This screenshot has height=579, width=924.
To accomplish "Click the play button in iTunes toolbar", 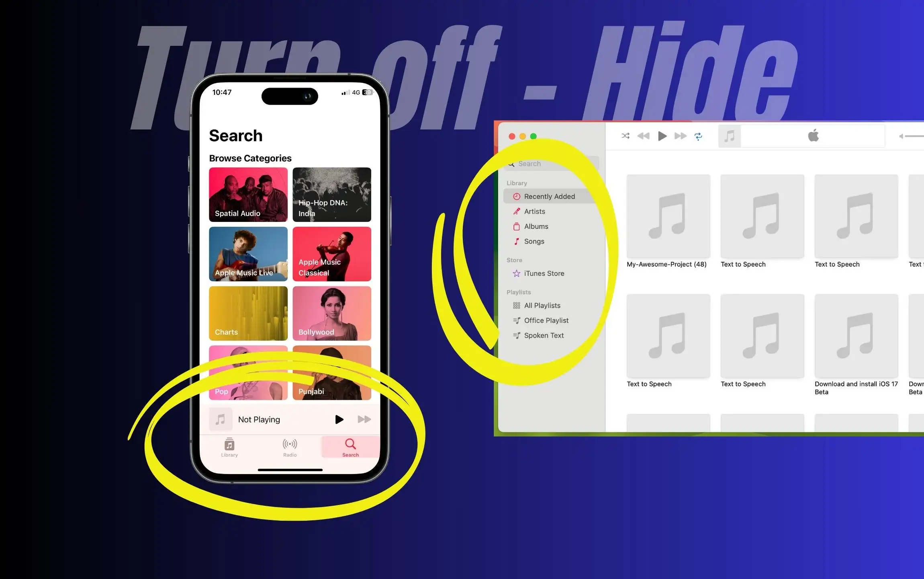I will click(x=662, y=136).
